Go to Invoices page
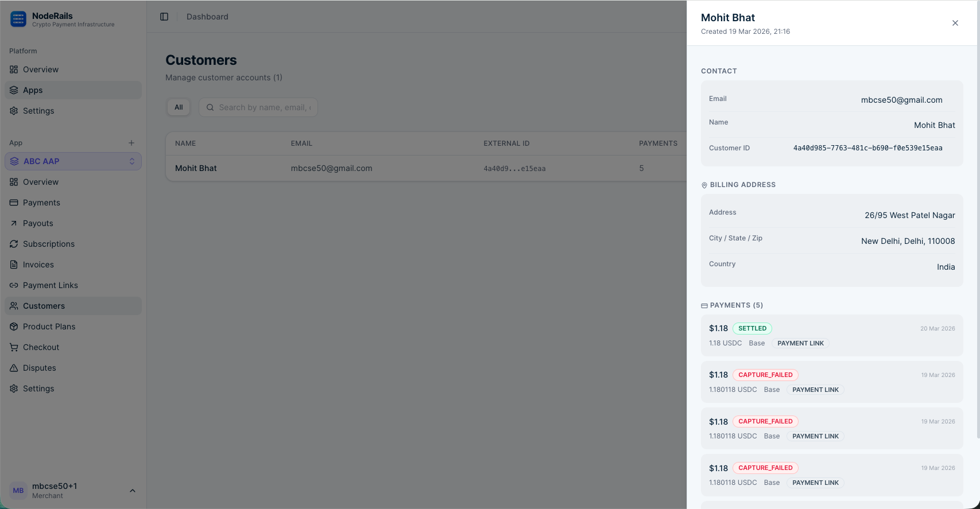The width and height of the screenshot is (980, 509). pyautogui.click(x=38, y=265)
